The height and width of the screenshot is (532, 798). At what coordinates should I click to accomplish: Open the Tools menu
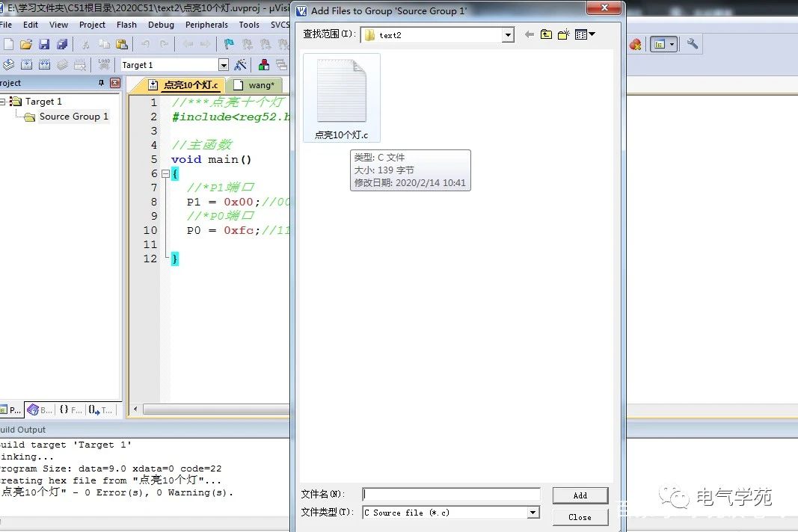tap(249, 25)
